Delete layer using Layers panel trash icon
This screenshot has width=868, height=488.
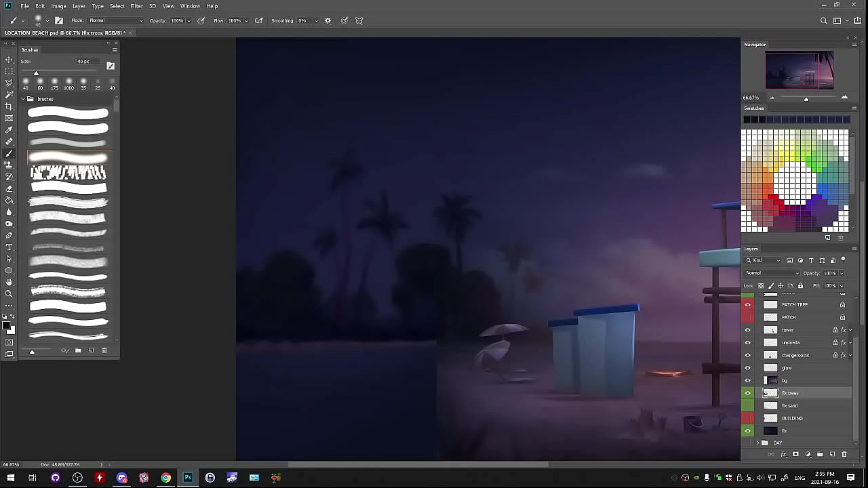pos(844,454)
